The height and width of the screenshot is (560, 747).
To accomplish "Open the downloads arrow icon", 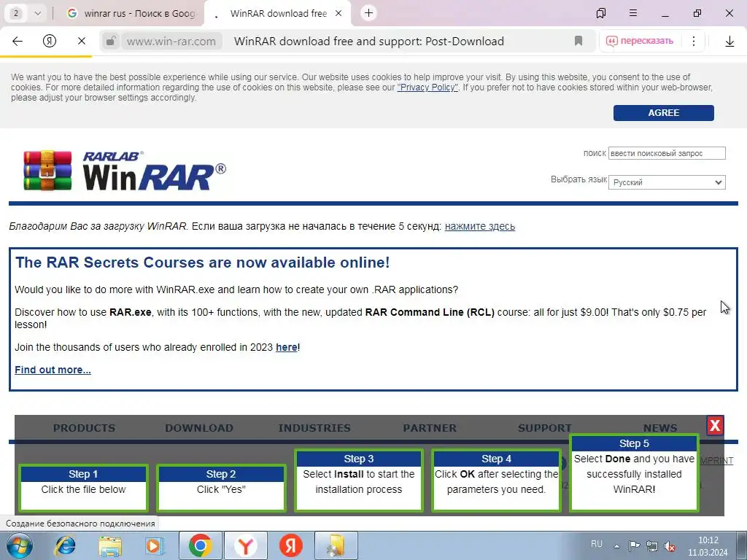I will 729,42.
